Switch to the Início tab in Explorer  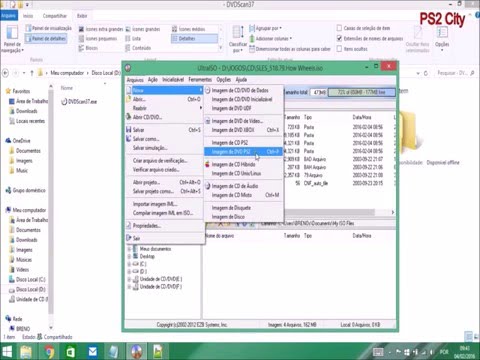(28, 16)
